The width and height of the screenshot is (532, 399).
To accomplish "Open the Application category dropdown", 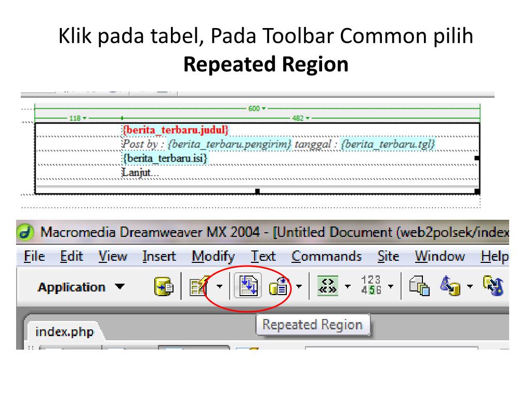I will coord(81,287).
